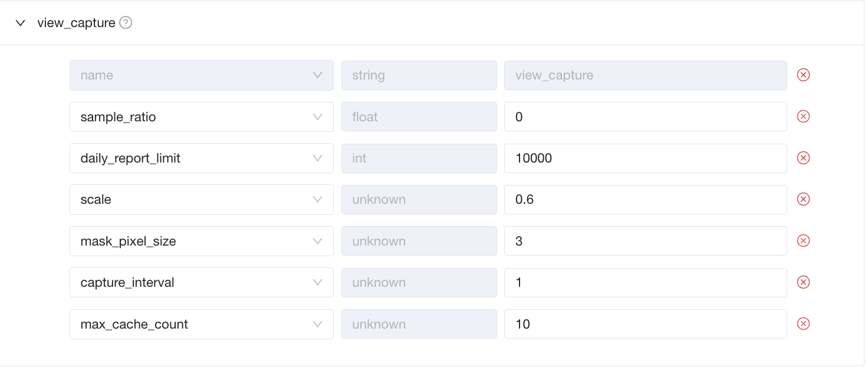Image resolution: width=868 pixels, height=371 pixels.
Task: Edit the daily_report_limit value 10000
Action: pyautogui.click(x=646, y=158)
